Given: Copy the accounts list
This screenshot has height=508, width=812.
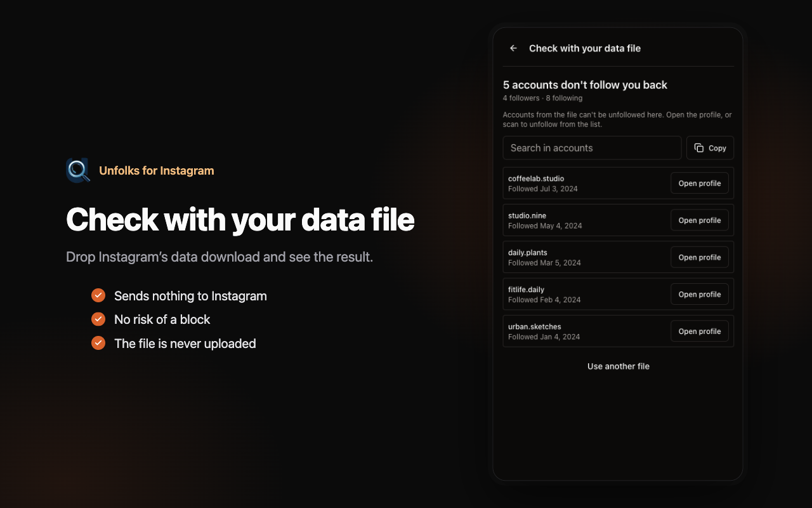Looking at the screenshot, I should pyautogui.click(x=710, y=148).
